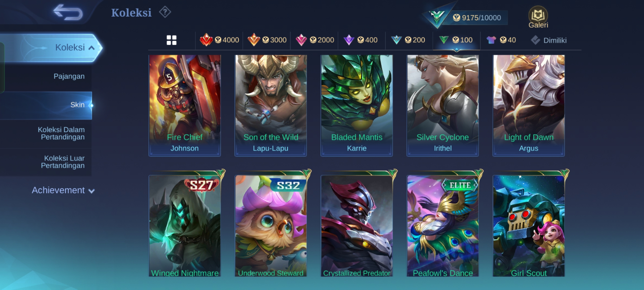Select the 40 point shirt tier
This screenshot has width=644, height=290.
tap(501, 40)
